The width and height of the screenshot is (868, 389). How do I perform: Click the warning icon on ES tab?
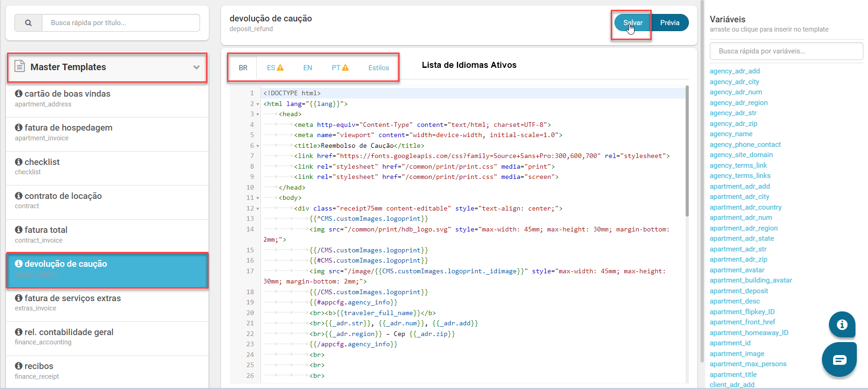click(x=280, y=68)
